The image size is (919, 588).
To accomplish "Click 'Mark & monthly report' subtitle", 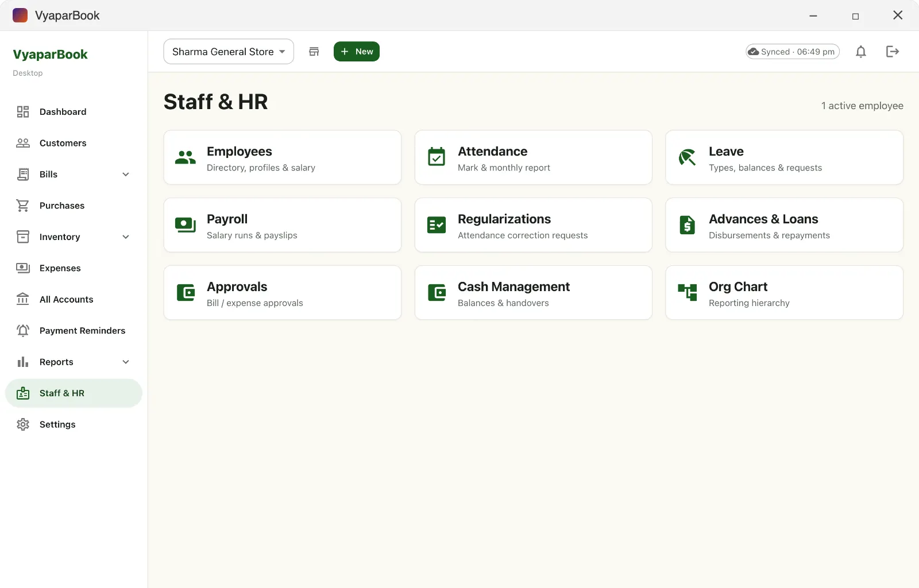I will tap(504, 168).
